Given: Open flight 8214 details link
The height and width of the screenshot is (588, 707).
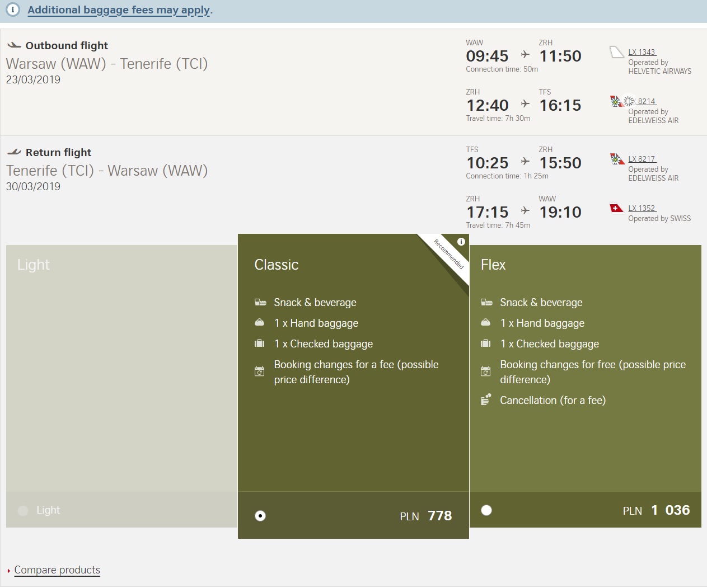Looking at the screenshot, I should point(647,101).
